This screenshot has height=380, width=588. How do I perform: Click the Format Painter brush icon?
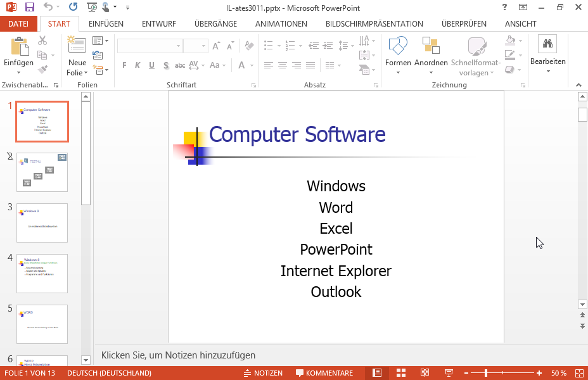point(42,69)
